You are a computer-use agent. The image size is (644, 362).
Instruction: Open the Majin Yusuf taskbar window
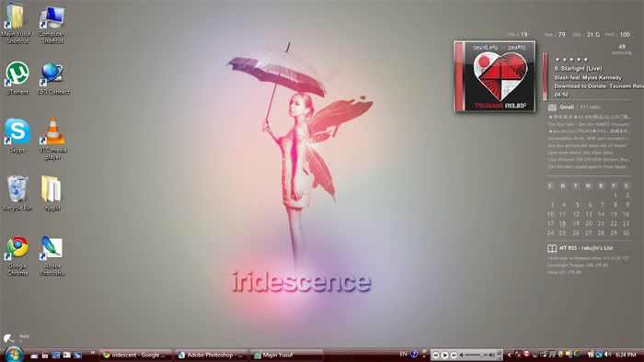pos(286,355)
